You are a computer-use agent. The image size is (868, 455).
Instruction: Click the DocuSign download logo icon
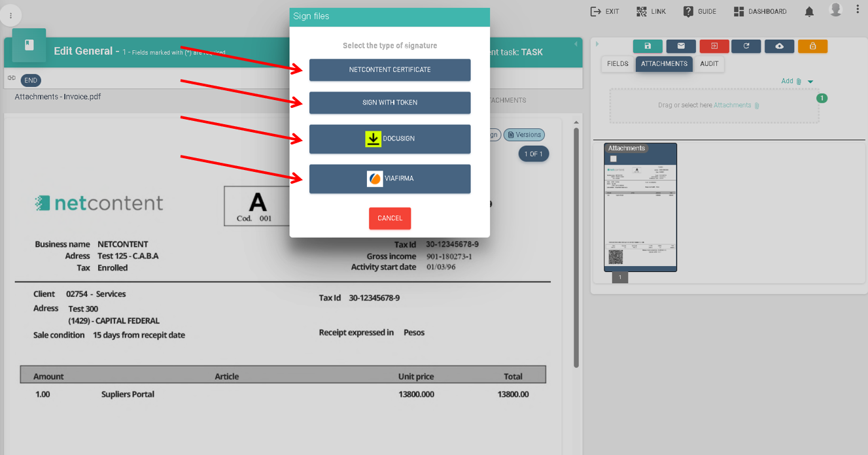click(373, 139)
